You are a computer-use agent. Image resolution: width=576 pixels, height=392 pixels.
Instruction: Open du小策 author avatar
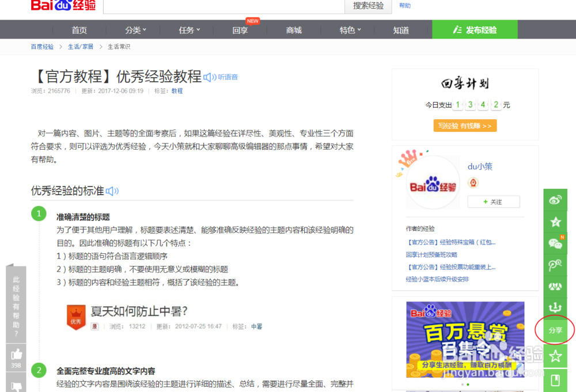[433, 182]
